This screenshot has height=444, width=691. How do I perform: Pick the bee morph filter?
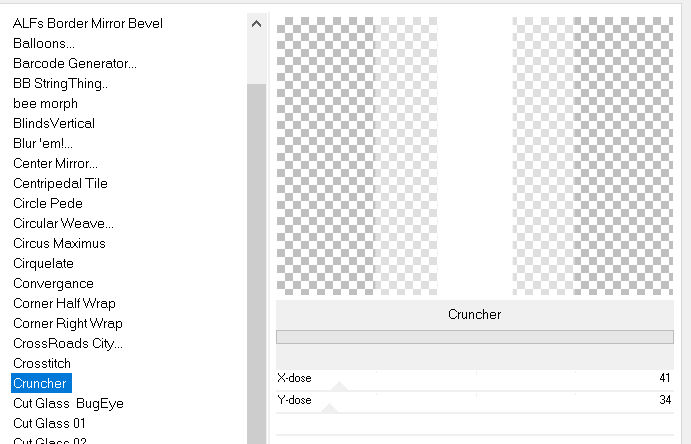[x=45, y=103]
